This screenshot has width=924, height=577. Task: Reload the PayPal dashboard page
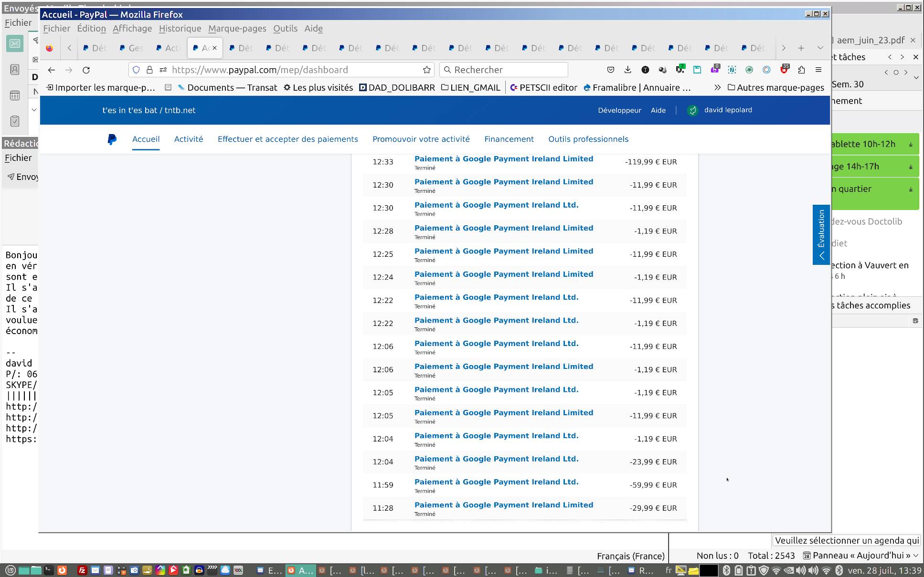pyautogui.click(x=86, y=70)
